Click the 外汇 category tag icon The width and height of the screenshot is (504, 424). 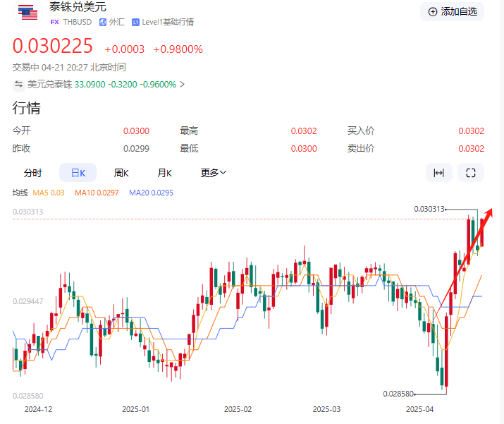[x=102, y=22]
